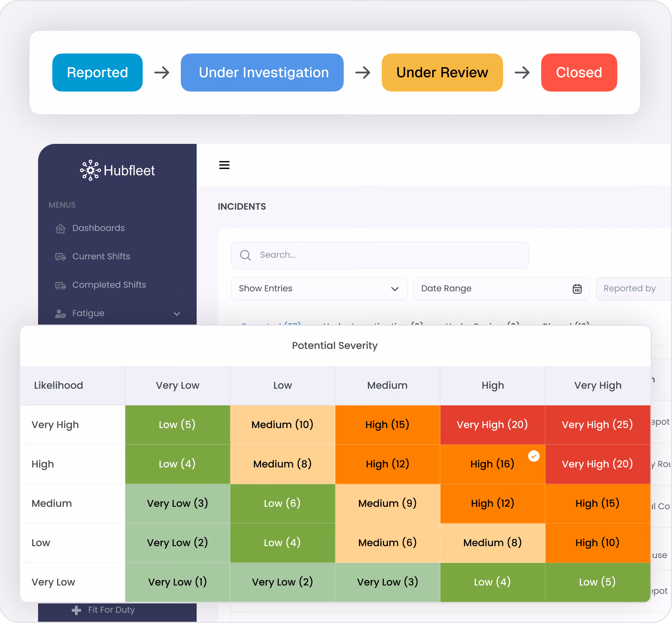The image size is (672, 623).
Task: Select the Low (6) risk cell
Action: (x=283, y=503)
